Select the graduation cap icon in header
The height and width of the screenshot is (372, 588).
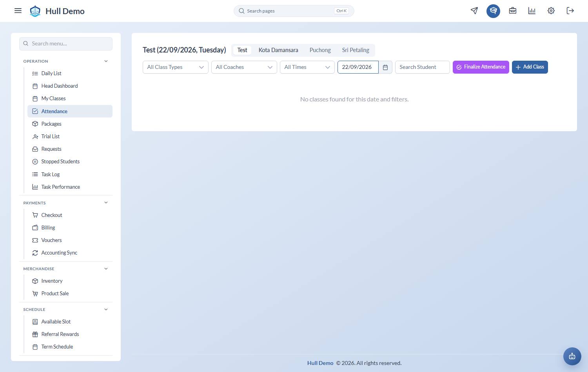[x=494, y=11]
